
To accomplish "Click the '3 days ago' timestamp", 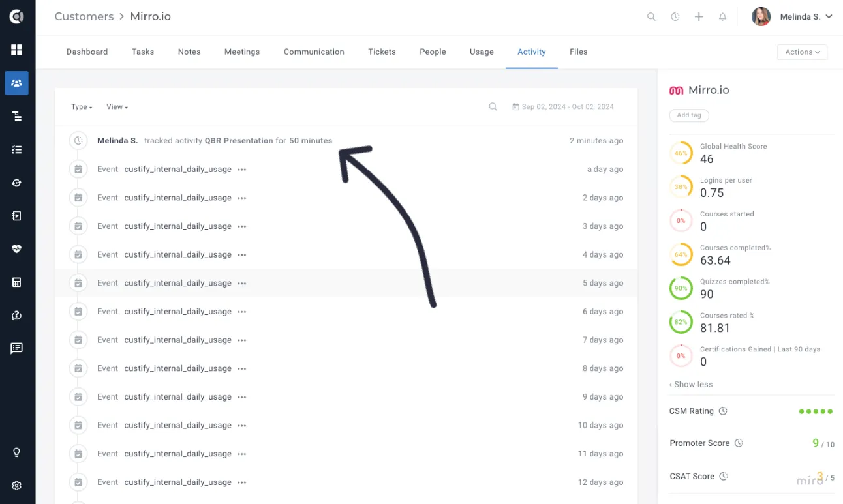I will 603,226.
